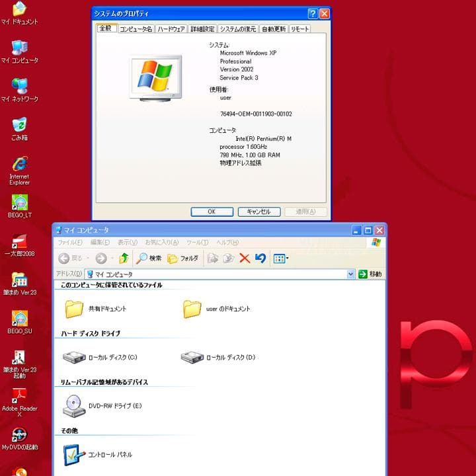Open Local Disk (C:) drive icon
This screenshot has width=476, height=476.
73,357
